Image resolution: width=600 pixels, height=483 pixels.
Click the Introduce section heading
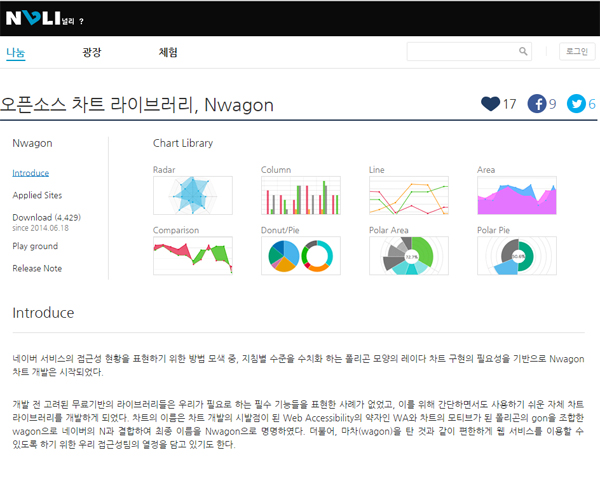43,313
